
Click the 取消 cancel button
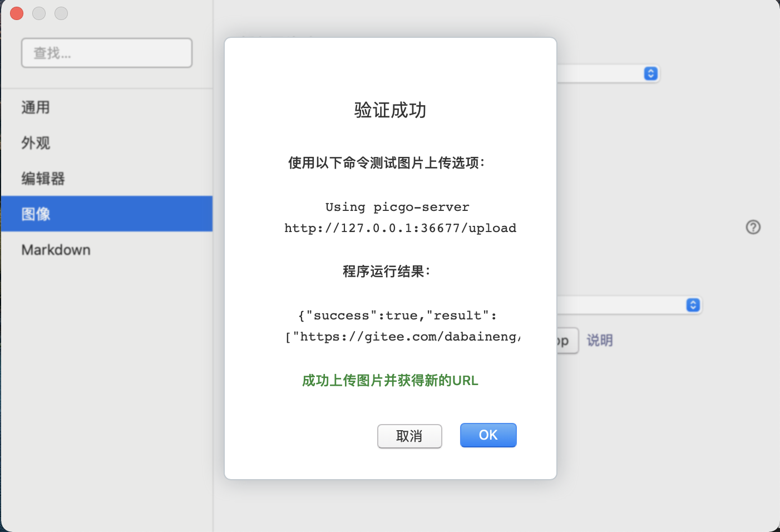(409, 436)
